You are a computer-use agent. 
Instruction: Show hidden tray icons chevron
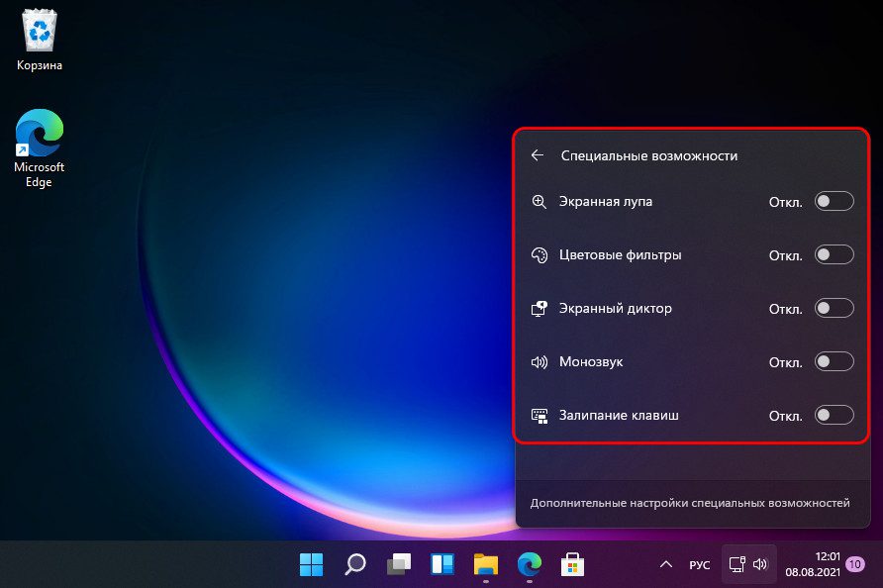[x=665, y=564]
